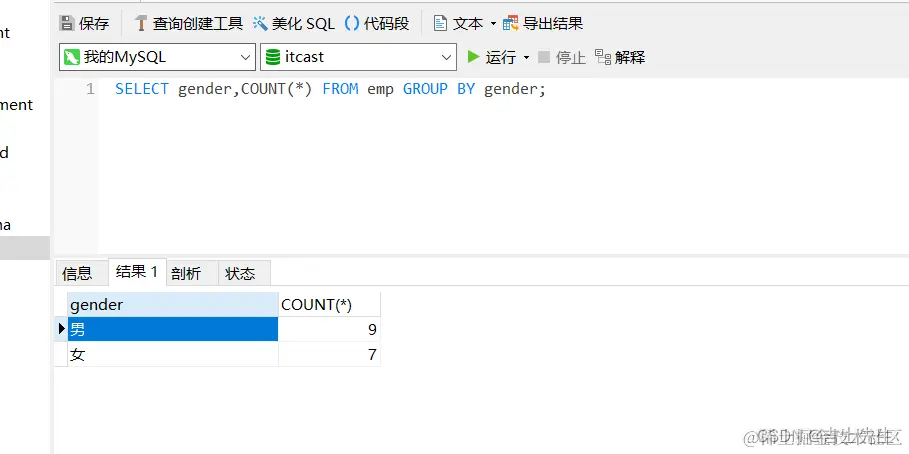
Task: Click Beautify SQL (美化 SQL)
Action: [x=294, y=23]
